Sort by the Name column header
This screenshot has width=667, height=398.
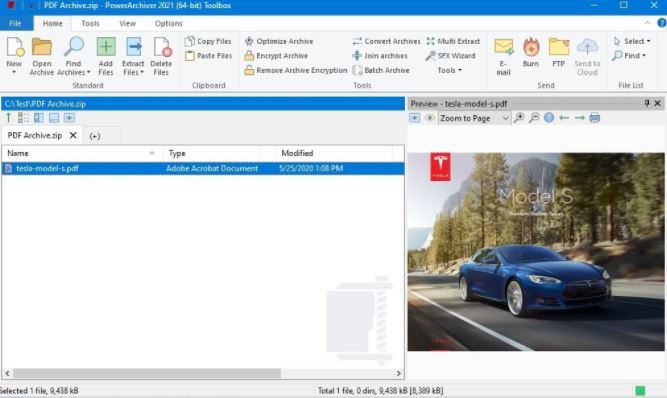click(x=82, y=153)
